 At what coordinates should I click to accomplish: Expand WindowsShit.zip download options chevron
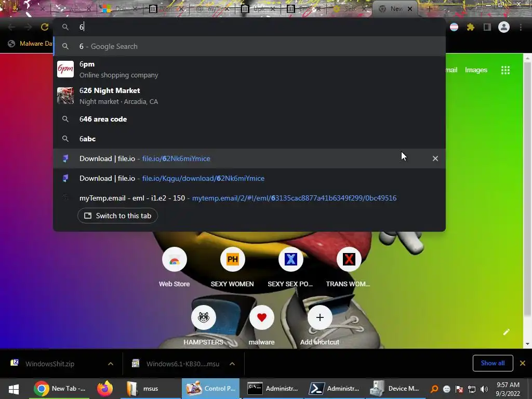click(x=111, y=364)
